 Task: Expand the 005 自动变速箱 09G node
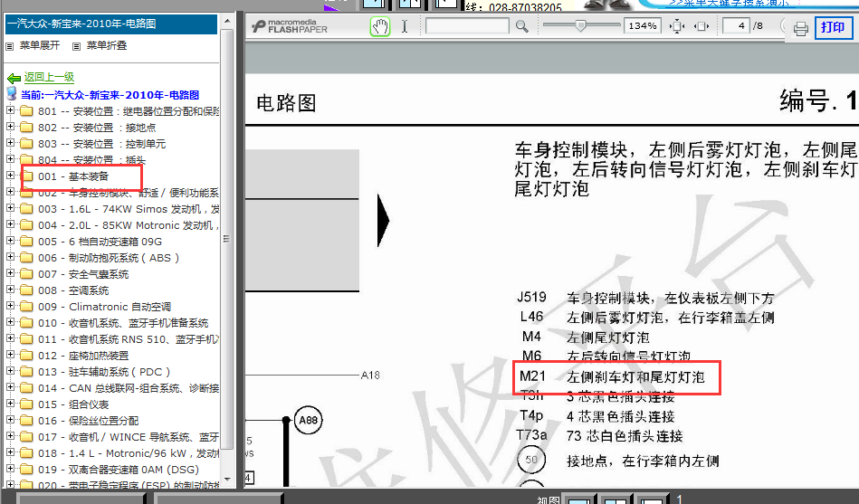(10, 241)
